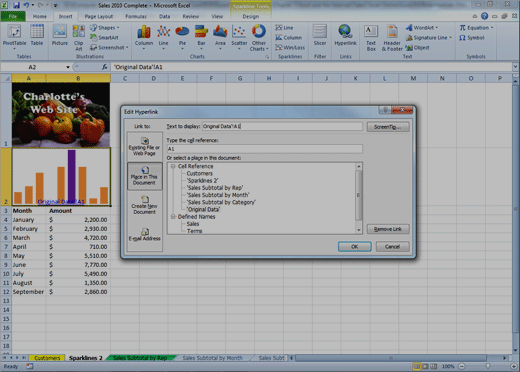Collapse the Cell Reference tree node
This screenshot has width=520, height=372.
pyautogui.click(x=173, y=166)
